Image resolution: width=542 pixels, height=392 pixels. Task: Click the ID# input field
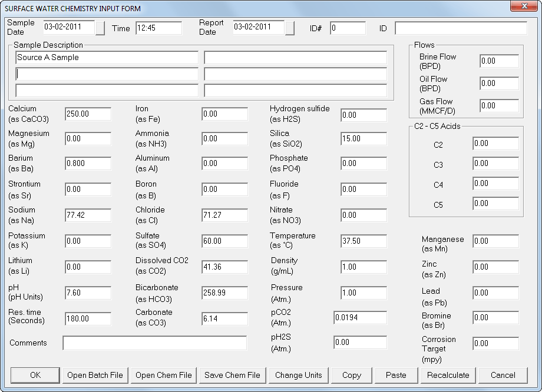[x=348, y=28]
